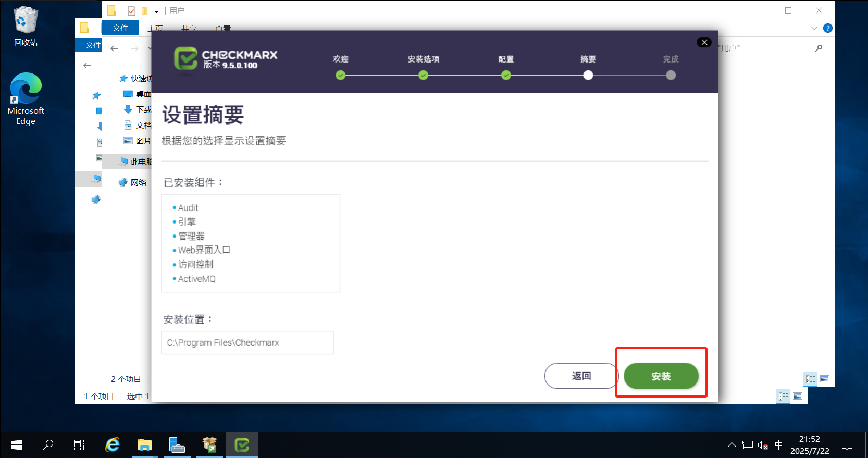The width and height of the screenshot is (868, 458).
Task: Open the Windows Start menu
Action: click(16, 445)
